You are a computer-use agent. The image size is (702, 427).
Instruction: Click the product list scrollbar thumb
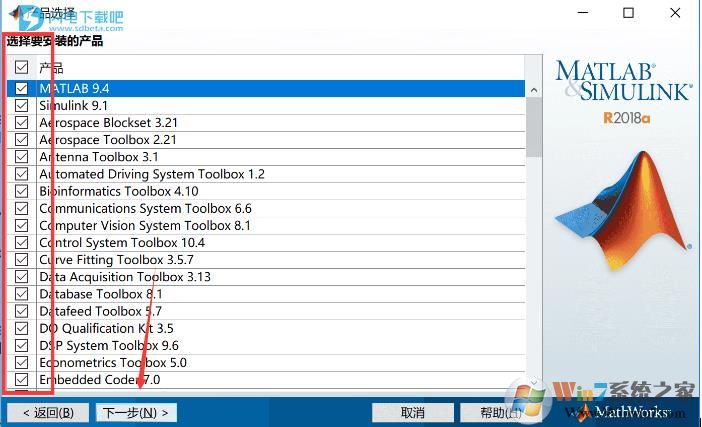pos(534,128)
